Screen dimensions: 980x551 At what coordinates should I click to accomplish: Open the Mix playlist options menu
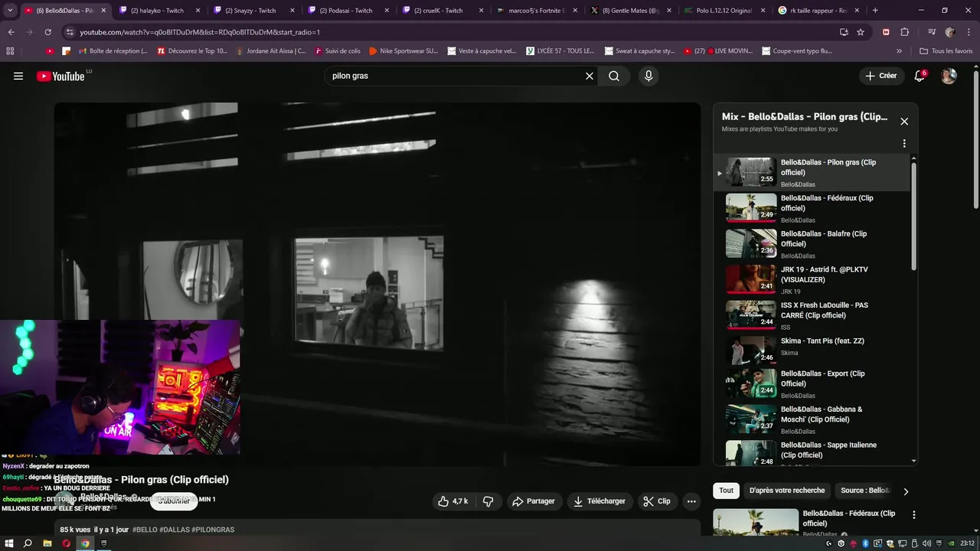tap(904, 144)
